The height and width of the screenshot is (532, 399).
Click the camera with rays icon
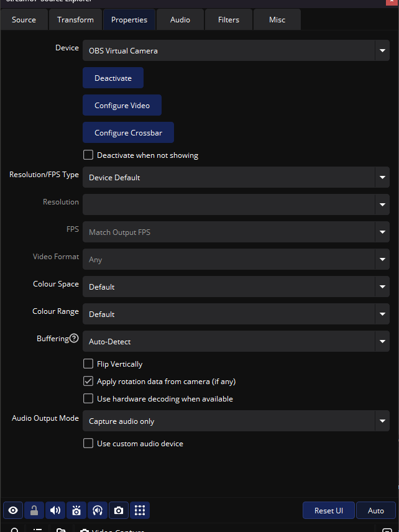point(76,511)
